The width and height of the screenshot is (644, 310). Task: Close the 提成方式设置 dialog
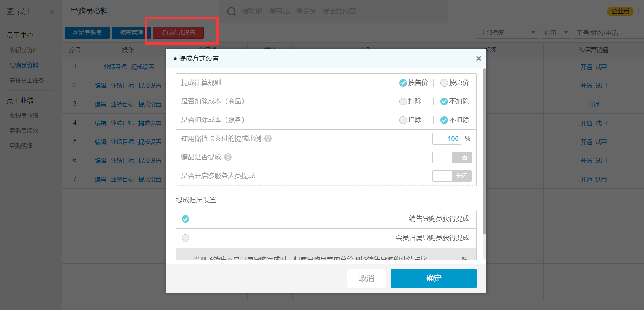click(x=478, y=58)
